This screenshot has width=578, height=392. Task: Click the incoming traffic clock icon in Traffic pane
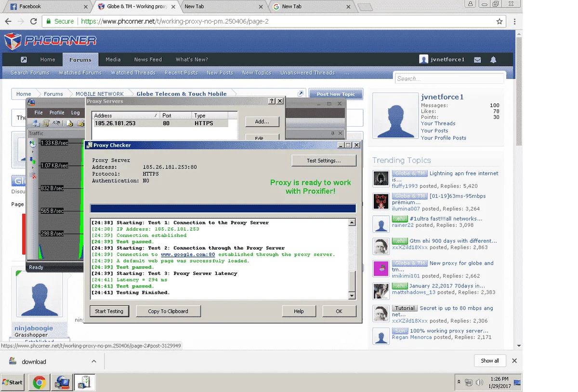pos(33,144)
